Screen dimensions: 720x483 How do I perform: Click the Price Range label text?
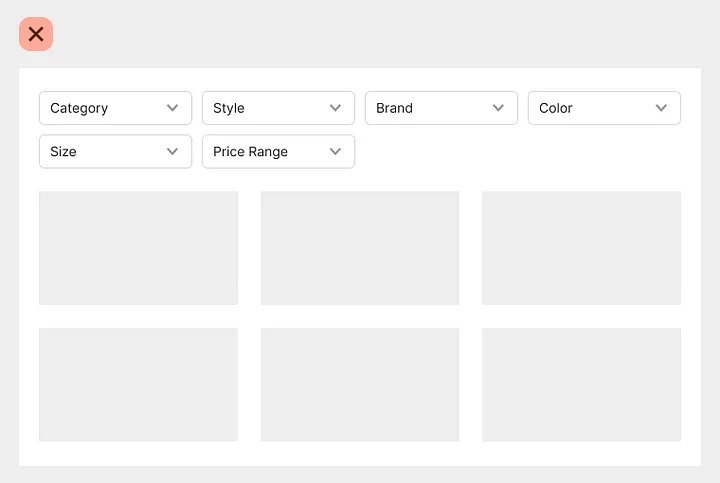pyautogui.click(x=250, y=152)
